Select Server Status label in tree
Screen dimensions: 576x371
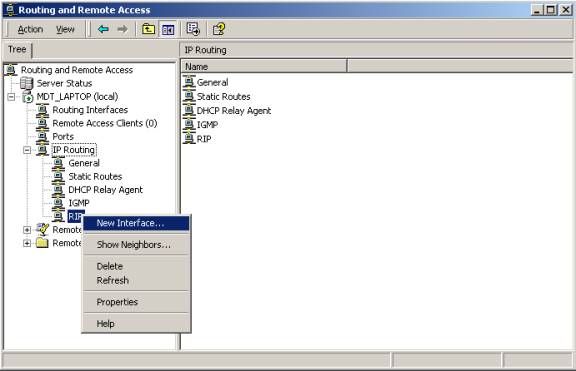coord(64,83)
